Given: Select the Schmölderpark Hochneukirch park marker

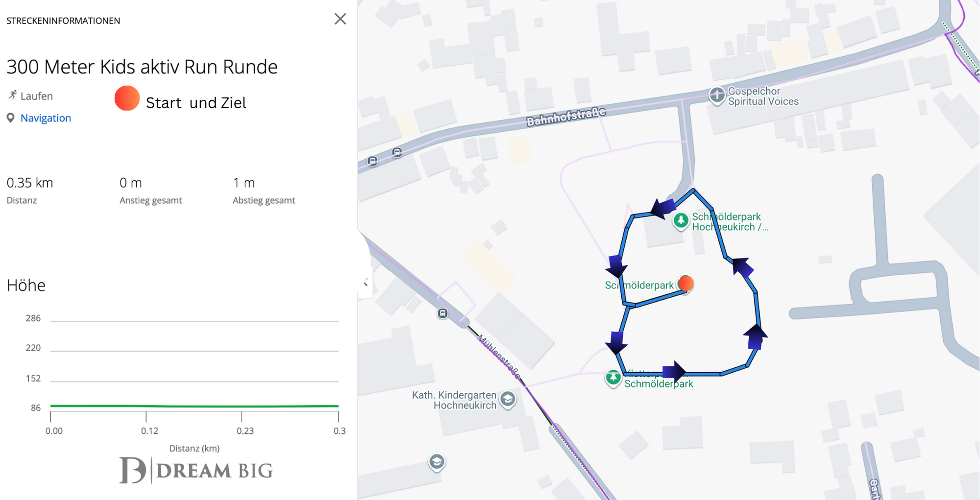Looking at the screenshot, I should click(x=681, y=220).
